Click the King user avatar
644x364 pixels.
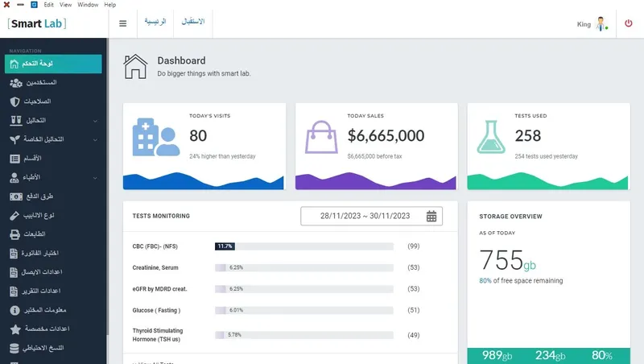tap(601, 24)
